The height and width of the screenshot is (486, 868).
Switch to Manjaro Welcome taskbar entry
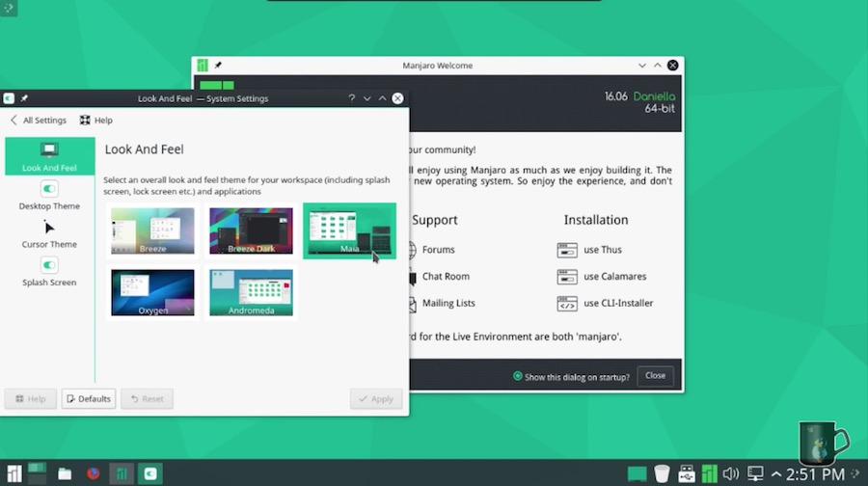point(122,473)
